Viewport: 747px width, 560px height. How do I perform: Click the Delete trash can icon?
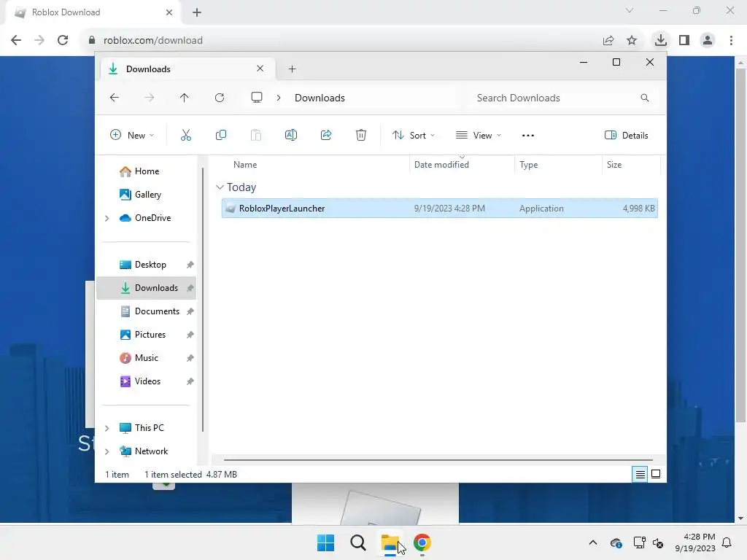pyautogui.click(x=361, y=135)
